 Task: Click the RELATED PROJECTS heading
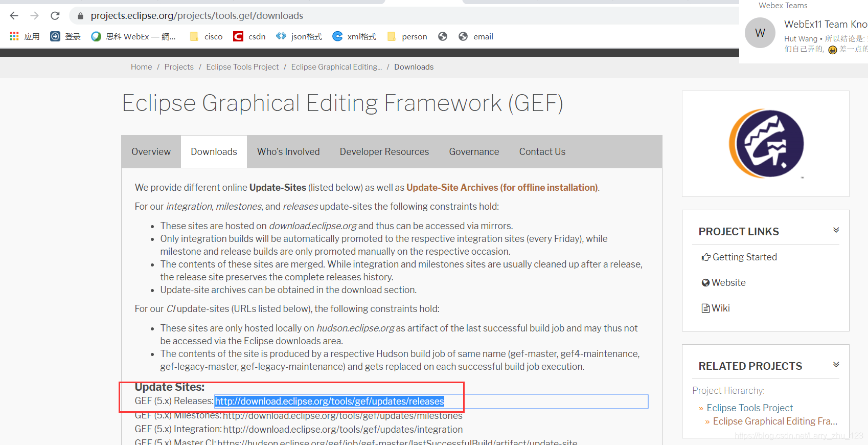(750, 366)
